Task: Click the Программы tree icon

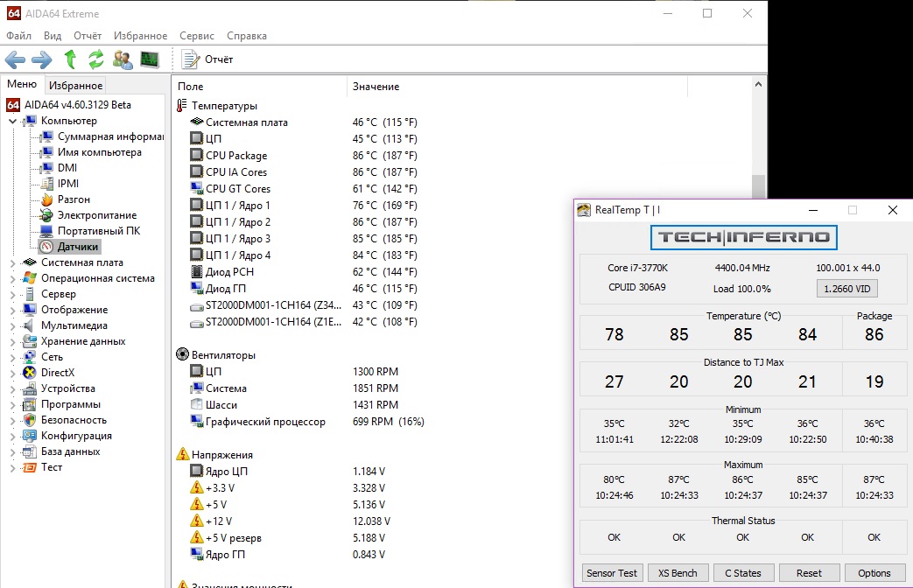Action: pos(30,404)
